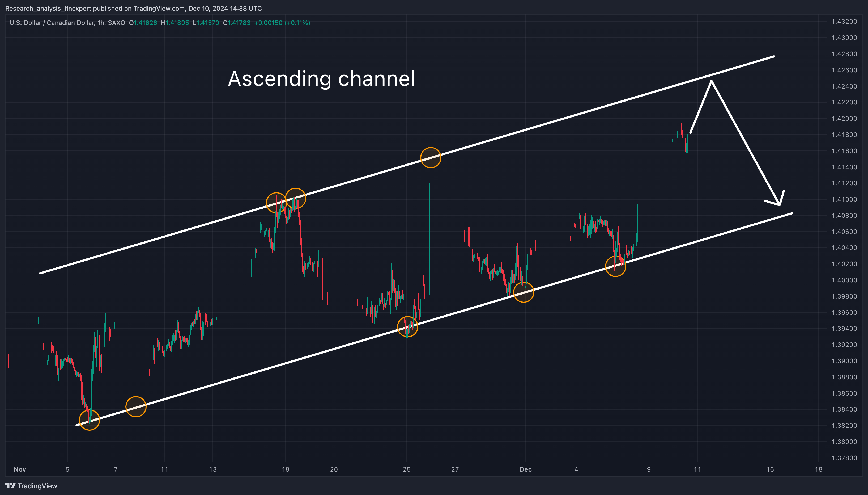Click the TradingView wordmark text
This screenshot has height=495, width=868.
pyautogui.click(x=37, y=486)
